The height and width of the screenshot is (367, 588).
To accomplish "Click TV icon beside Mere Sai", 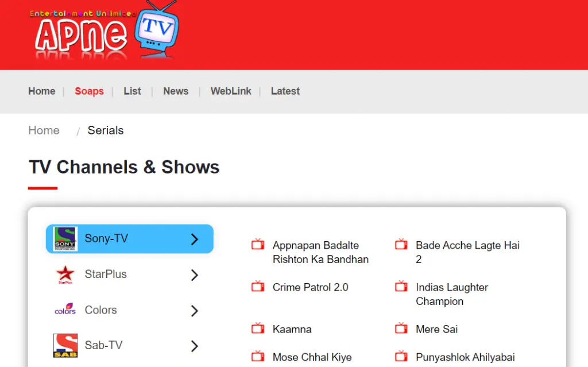I will (x=401, y=329).
